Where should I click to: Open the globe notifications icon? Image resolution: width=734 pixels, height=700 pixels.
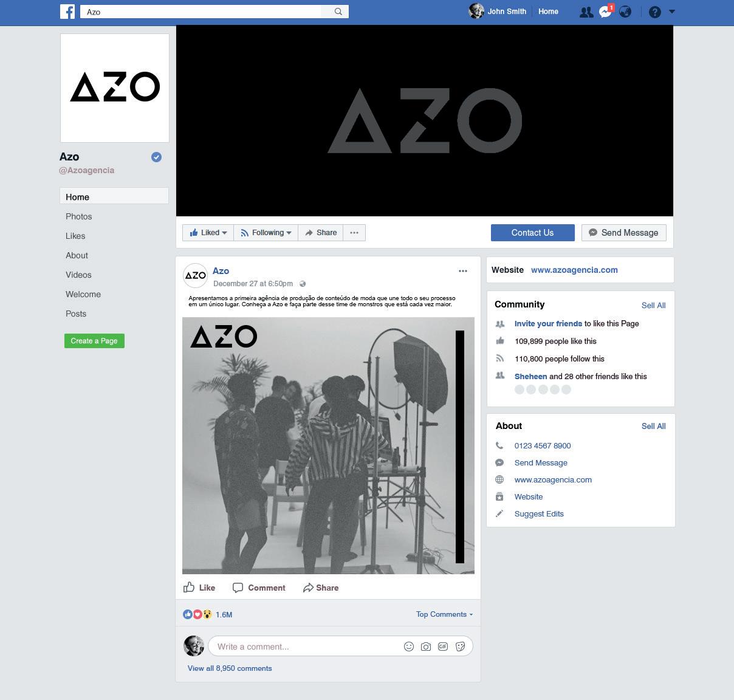(x=625, y=12)
